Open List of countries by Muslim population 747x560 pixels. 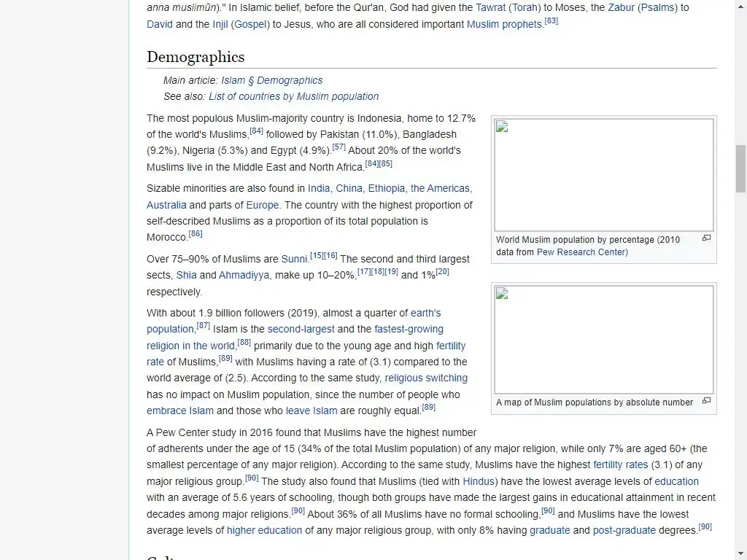pos(293,97)
